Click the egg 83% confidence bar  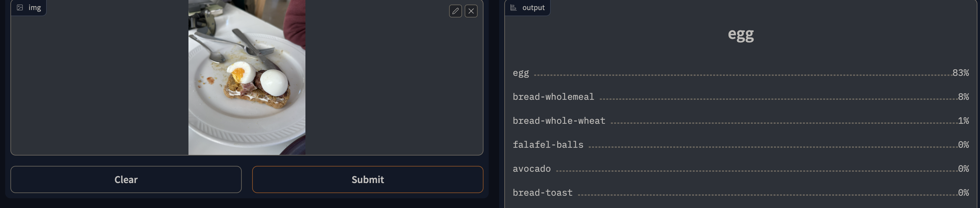coord(740,73)
